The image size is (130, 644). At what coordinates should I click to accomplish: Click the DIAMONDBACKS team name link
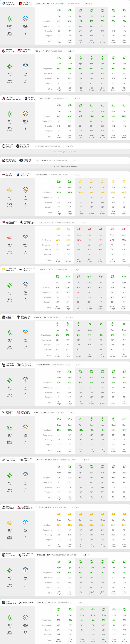coord(14,99)
